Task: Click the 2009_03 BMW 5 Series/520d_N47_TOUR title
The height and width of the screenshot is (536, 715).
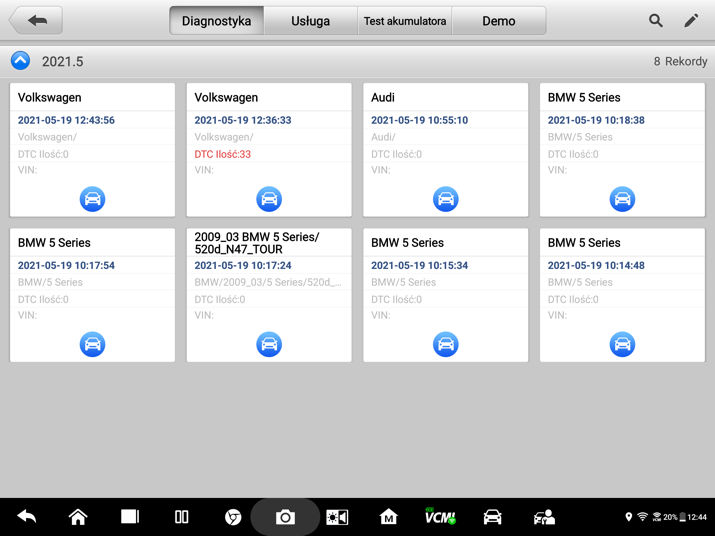Action: pyautogui.click(x=257, y=243)
